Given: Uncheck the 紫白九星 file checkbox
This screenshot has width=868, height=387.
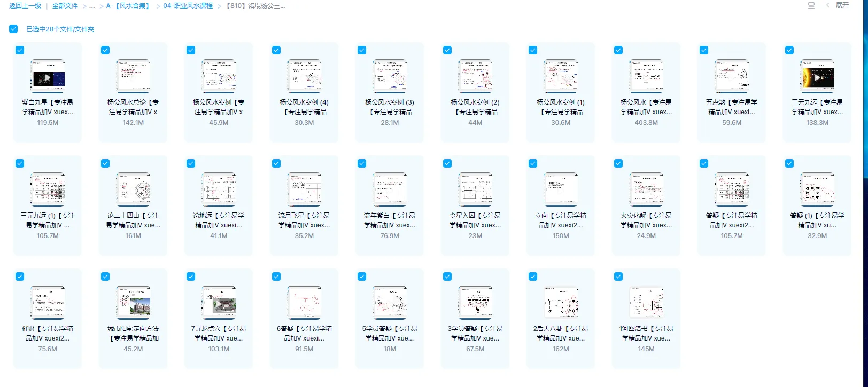Looking at the screenshot, I should coord(20,50).
